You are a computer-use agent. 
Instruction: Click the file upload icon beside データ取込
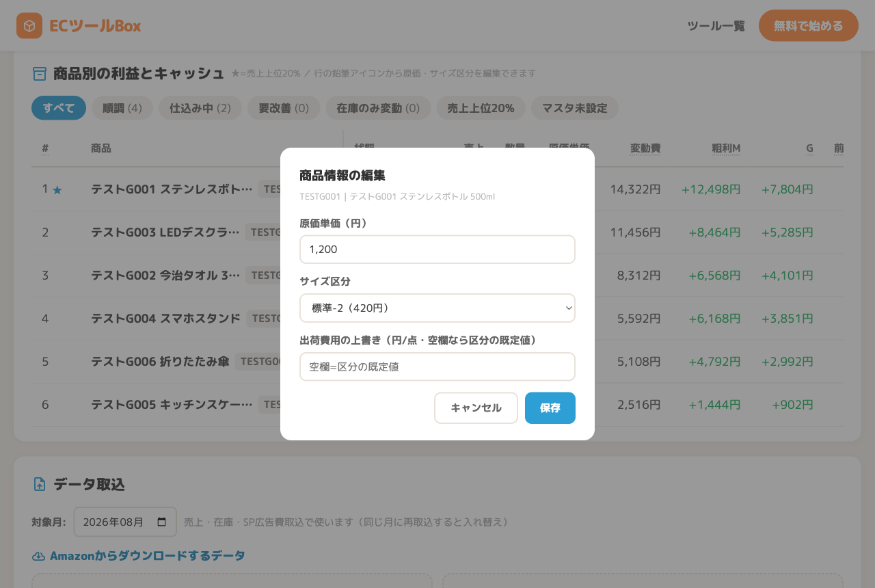pos(40,484)
